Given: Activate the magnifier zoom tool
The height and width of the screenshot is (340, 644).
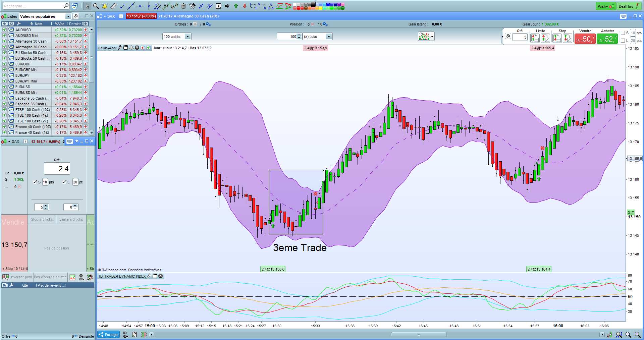Looking at the screenshot, I should pyautogui.click(x=96, y=6).
